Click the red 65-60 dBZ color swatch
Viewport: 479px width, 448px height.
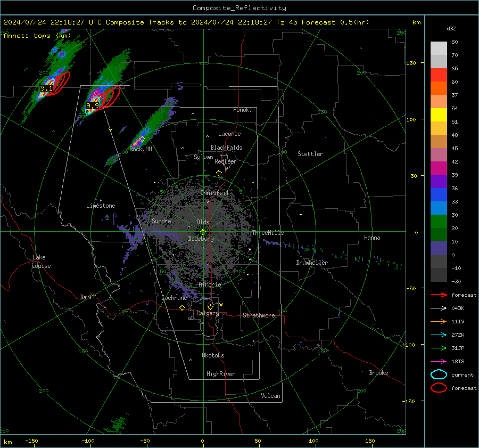[439, 75]
